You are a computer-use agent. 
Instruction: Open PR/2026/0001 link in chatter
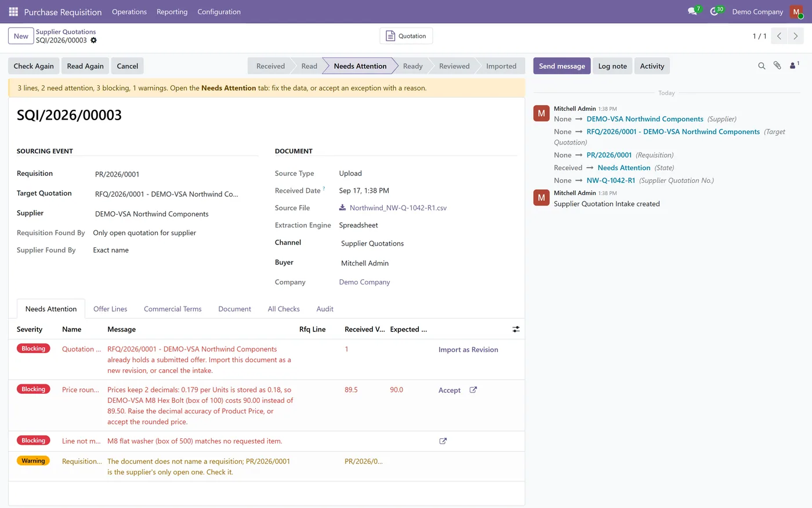point(609,155)
